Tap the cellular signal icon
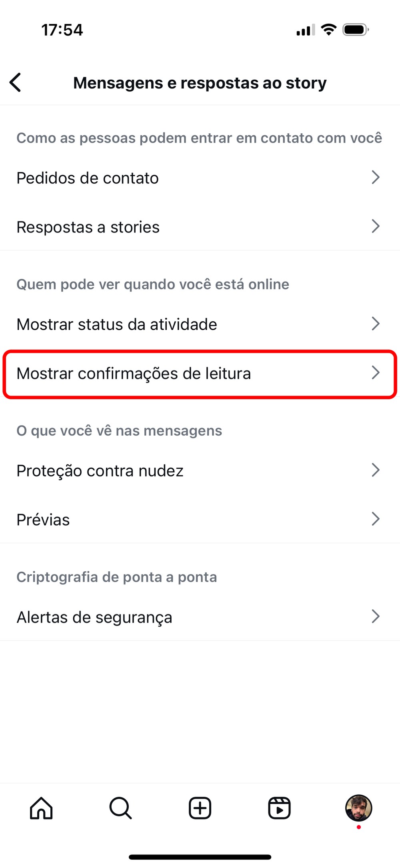This screenshot has width=400, height=868. pyautogui.click(x=306, y=30)
